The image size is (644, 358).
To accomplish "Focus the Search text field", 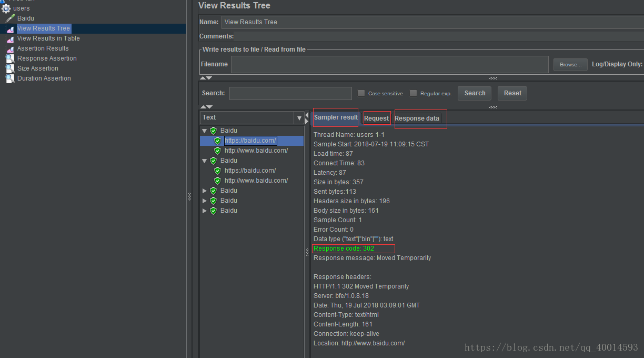I will [x=290, y=93].
